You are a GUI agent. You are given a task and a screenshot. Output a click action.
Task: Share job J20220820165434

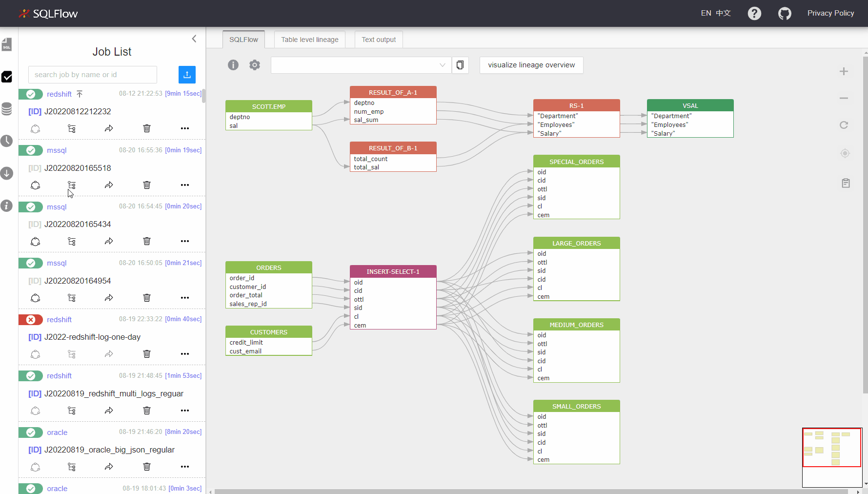(x=109, y=241)
